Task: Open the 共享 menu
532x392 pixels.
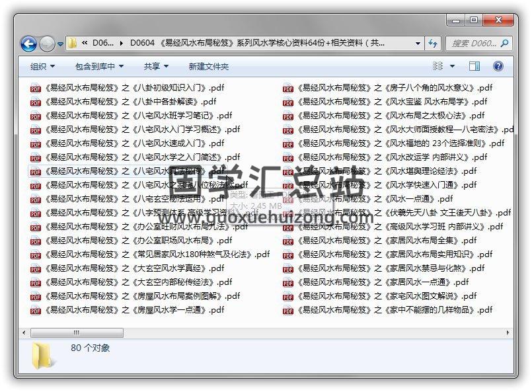Action: point(156,67)
